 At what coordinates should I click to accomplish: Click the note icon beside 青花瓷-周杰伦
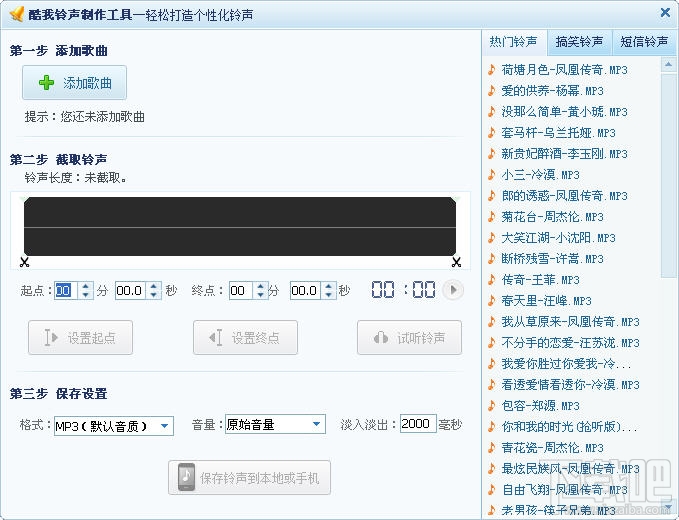coord(491,448)
